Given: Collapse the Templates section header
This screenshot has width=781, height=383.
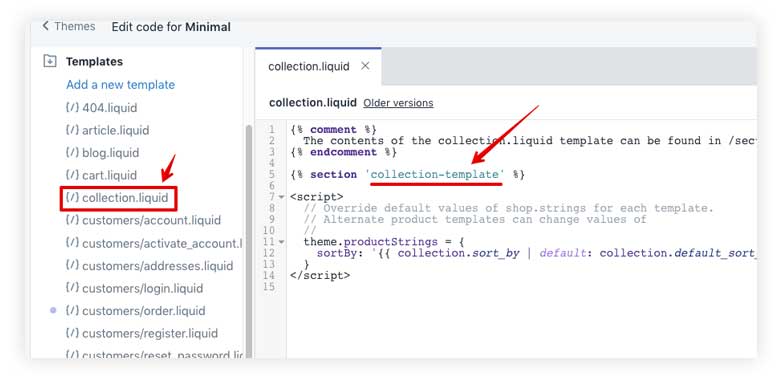Looking at the screenshot, I should point(94,61).
